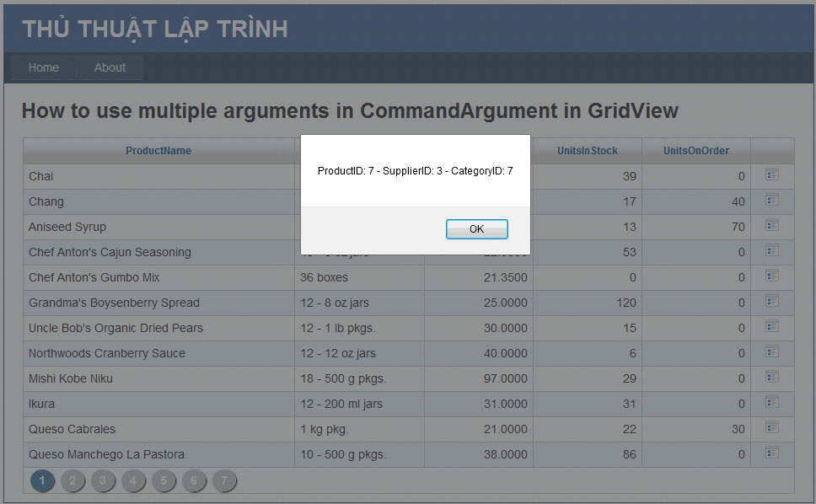Click the 12 - 1 lb pkgs. cell

pos(360,328)
